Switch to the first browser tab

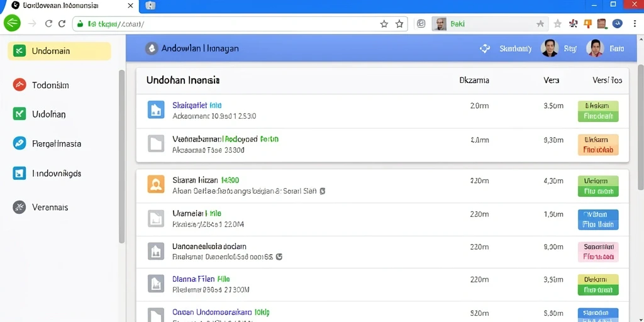70,6
